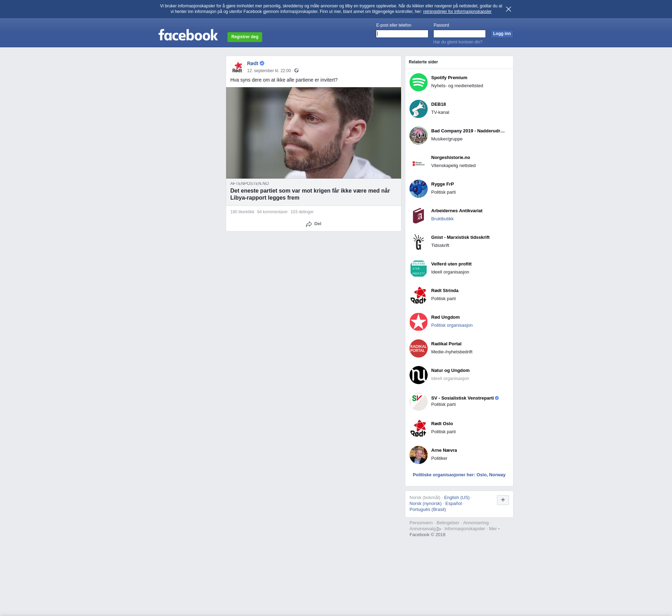This screenshot has width=672, height=616.
Task: Focus the E-post eller telefon field
Action: click(402, 34)
